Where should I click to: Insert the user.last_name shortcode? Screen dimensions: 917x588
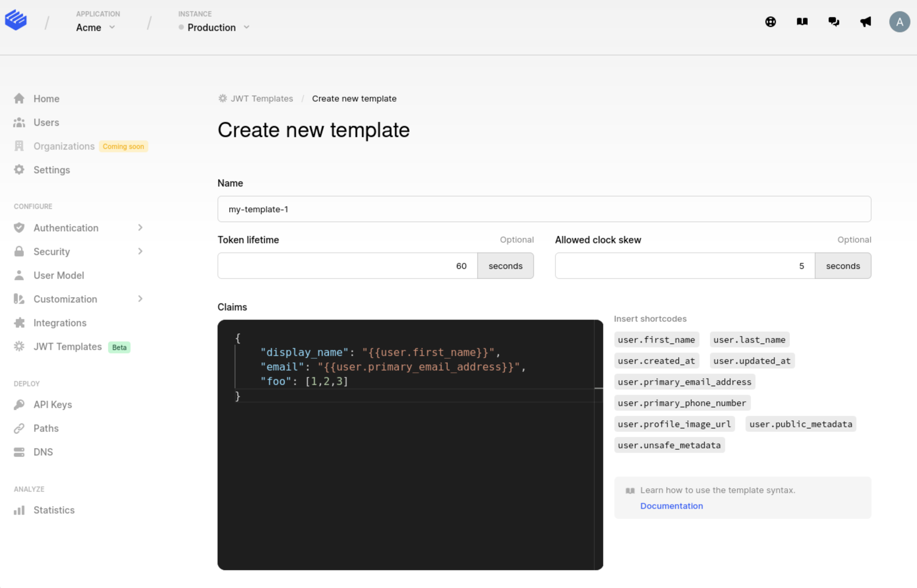point(749,340)
